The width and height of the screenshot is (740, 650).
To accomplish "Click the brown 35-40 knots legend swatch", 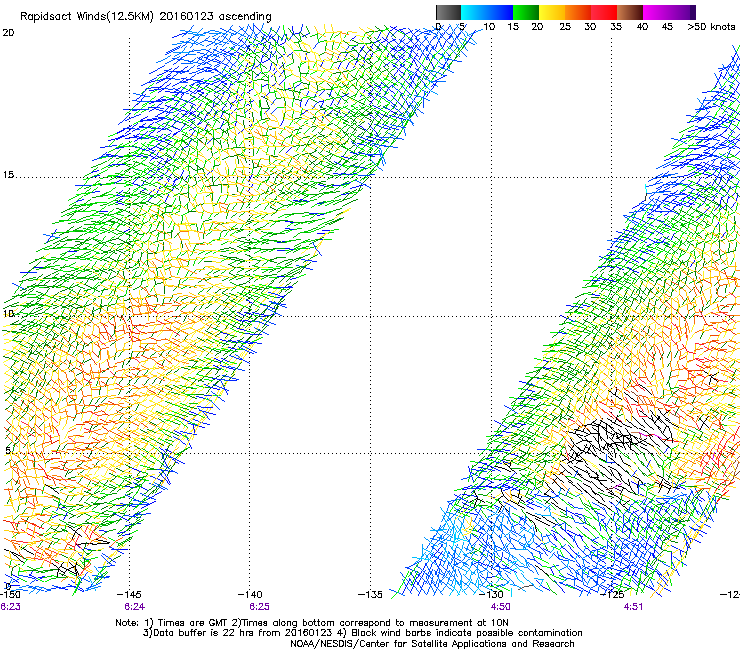I will tap(630, 12).
